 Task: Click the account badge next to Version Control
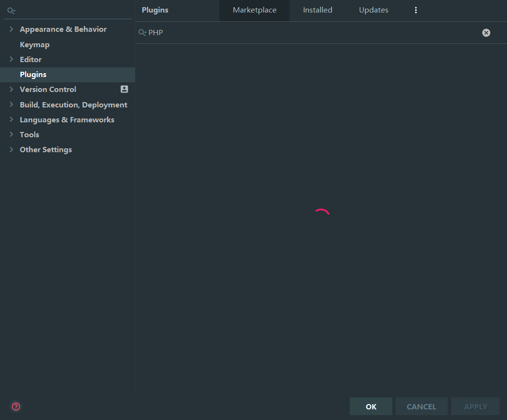(x=124, y=89)
